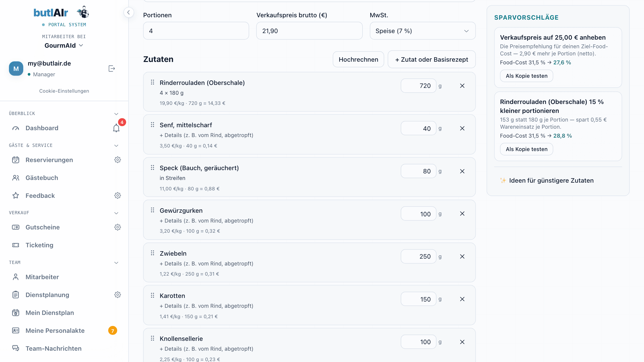The image size is (644, 362).
Task: Click + Zutat oder Basisrezept button
Action: pos(431,59)
